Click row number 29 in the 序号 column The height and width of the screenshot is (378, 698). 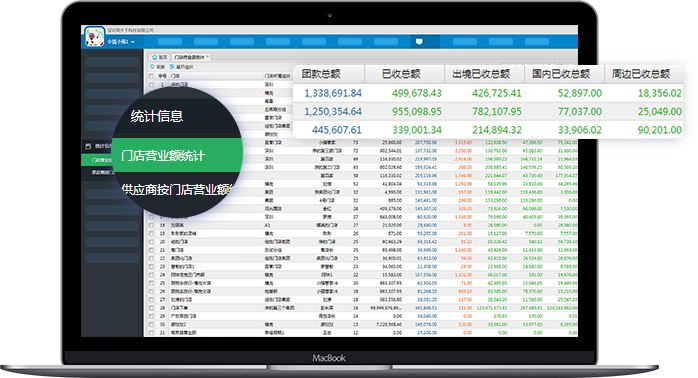pos(162,316)
